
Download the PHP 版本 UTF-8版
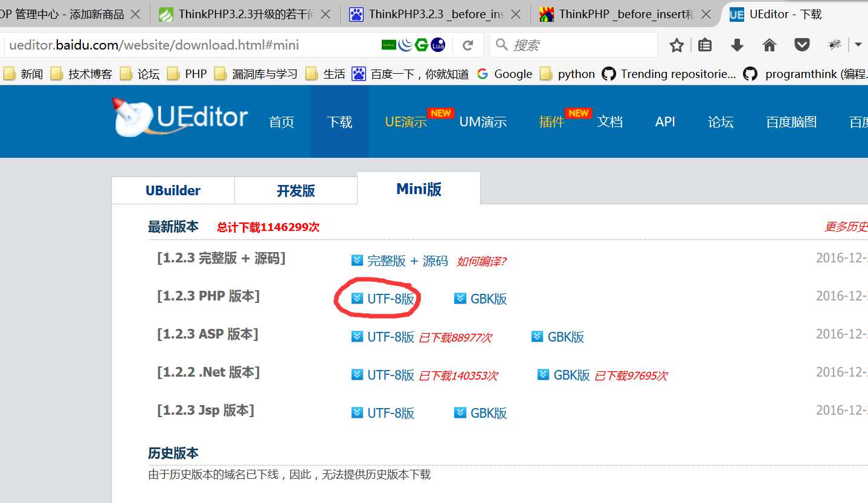coord(383,299)
